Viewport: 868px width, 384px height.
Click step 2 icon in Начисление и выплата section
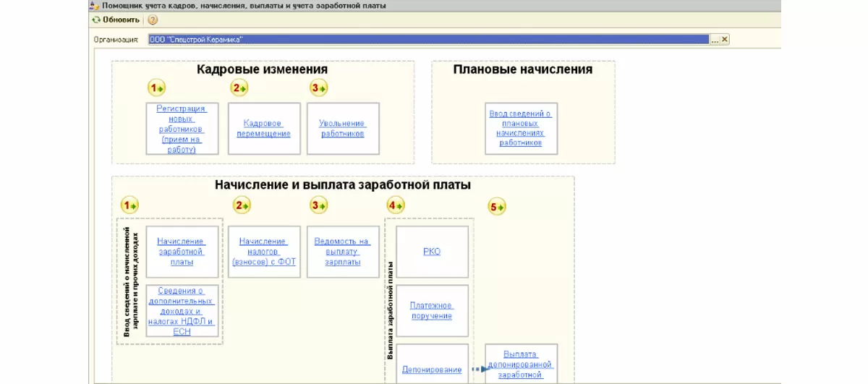click(x=242, y=206)
